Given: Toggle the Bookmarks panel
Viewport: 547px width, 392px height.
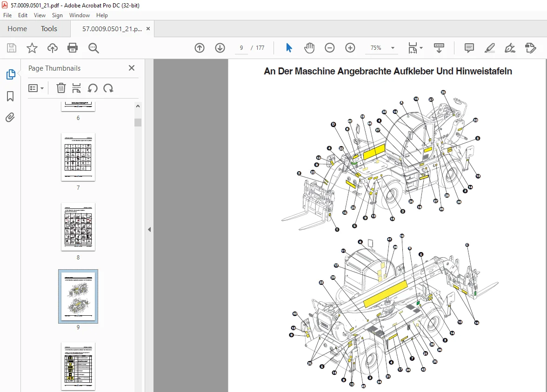Looking at the screenshot, I should pos(10,96).
